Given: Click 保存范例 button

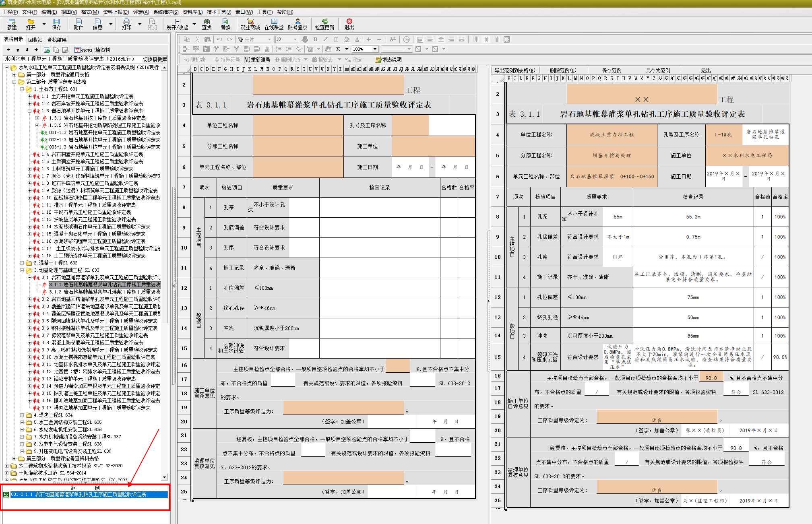Looking at the screenshot, I should tap(612, 70).
